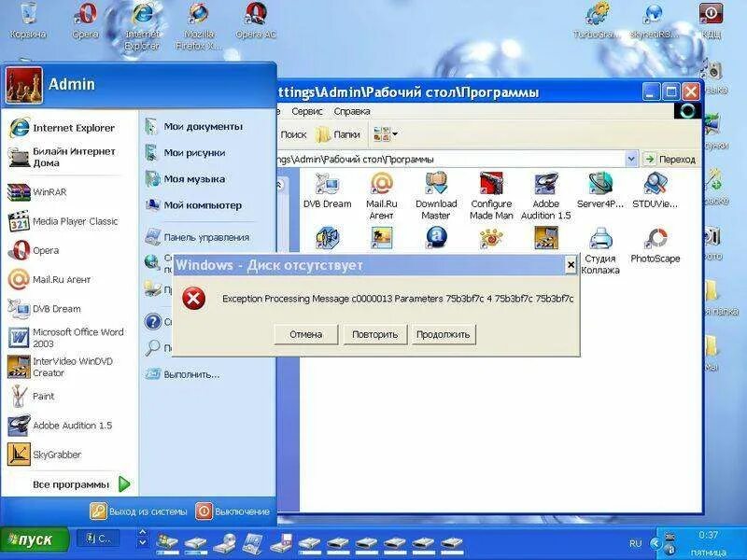Click Переход button next to address bar

coord(669,159)
